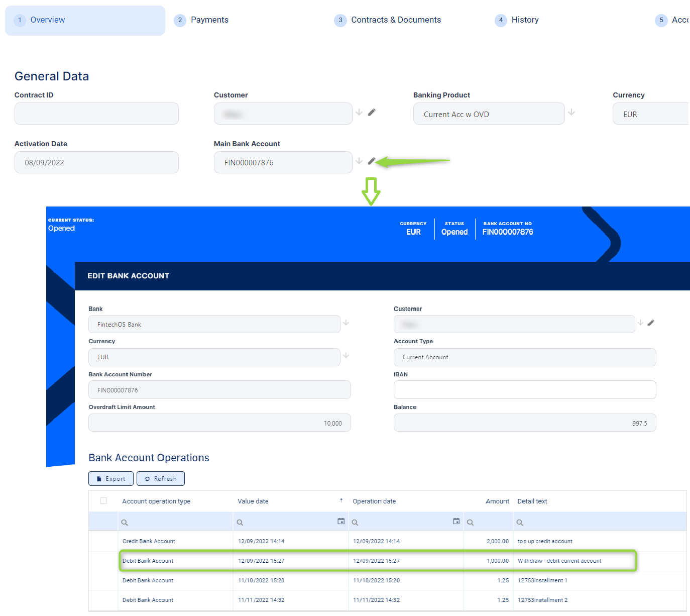Click the search icon in Detail text filter
Image resolution: width=690 pixels, height=616 pixels.
tap(520, 523)
